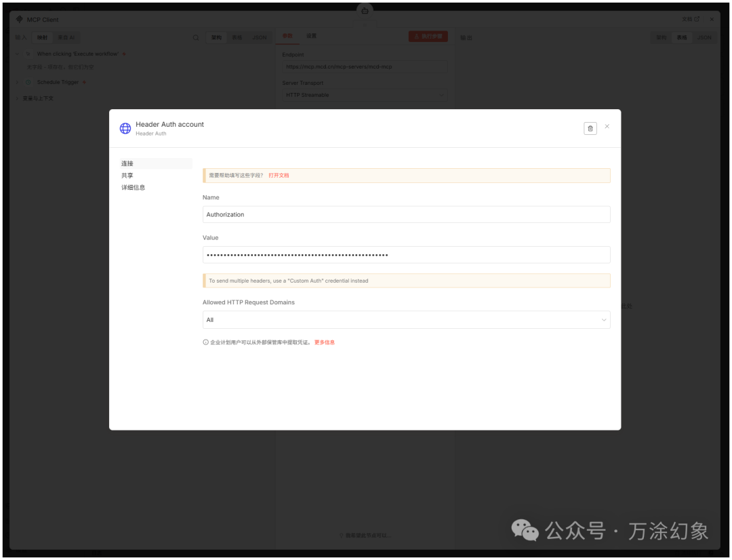Click the info circle icon beside the enterprise note
732x560 pixels.
(x=205, y=342)
